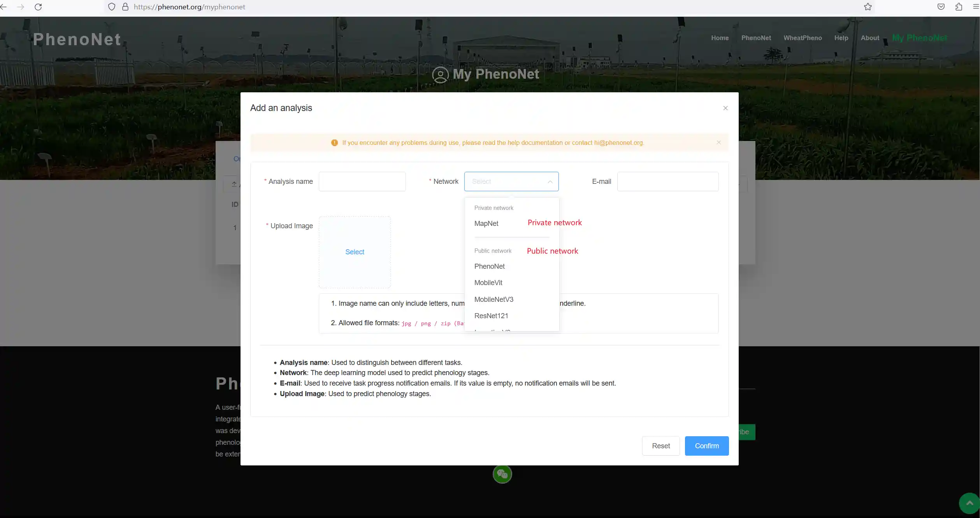The image size is (980, 518).
Task: Open the Pocket save icon
Action: coord(941,7)
